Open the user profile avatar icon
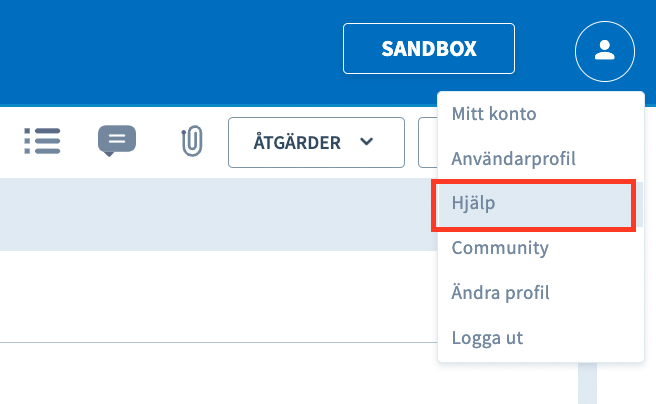This screenshot has height=404, width=656. [605, 51]
